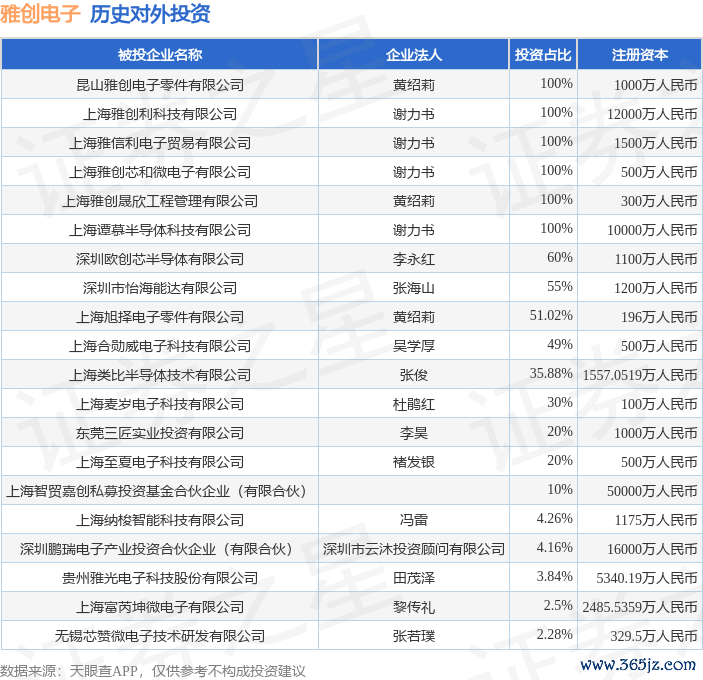Click the 被投企业名称 column header

[160, 55]
